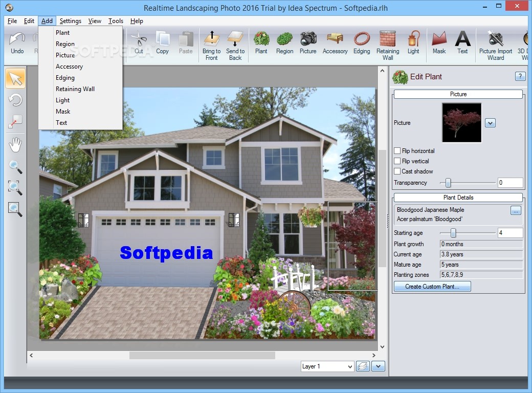The width and height of the screenshot is (532, 393).
Task: Open the Tools menu
Action: tap(116, 20)
